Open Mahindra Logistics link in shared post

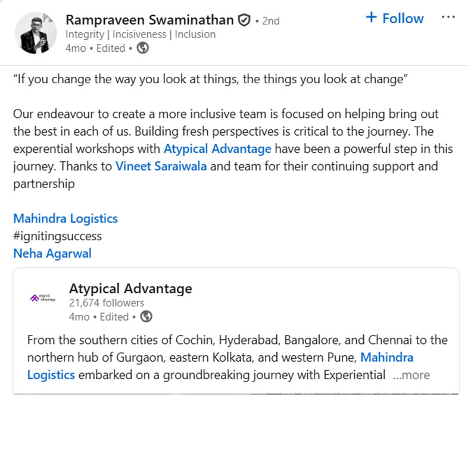pos(220,366)
